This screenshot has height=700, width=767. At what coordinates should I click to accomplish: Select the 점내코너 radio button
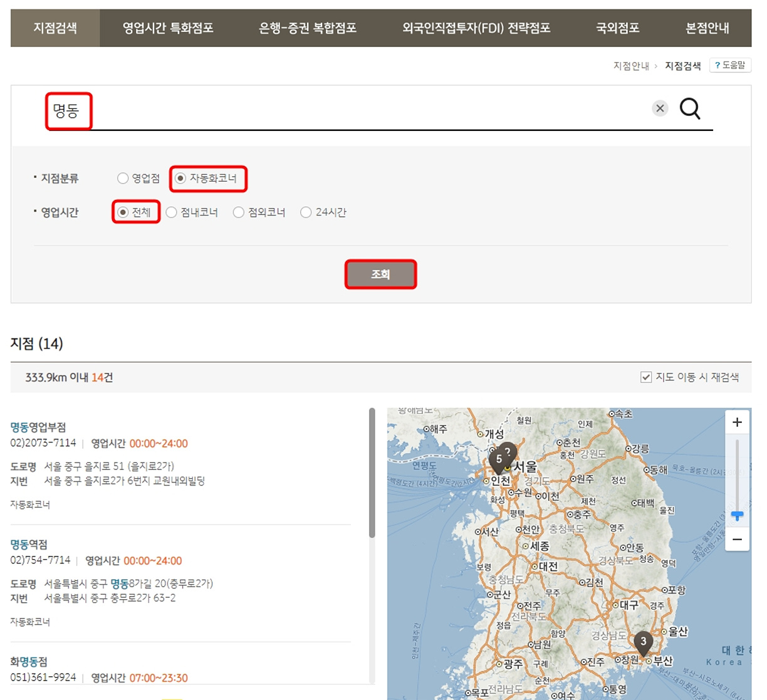[x=171, y=212]
